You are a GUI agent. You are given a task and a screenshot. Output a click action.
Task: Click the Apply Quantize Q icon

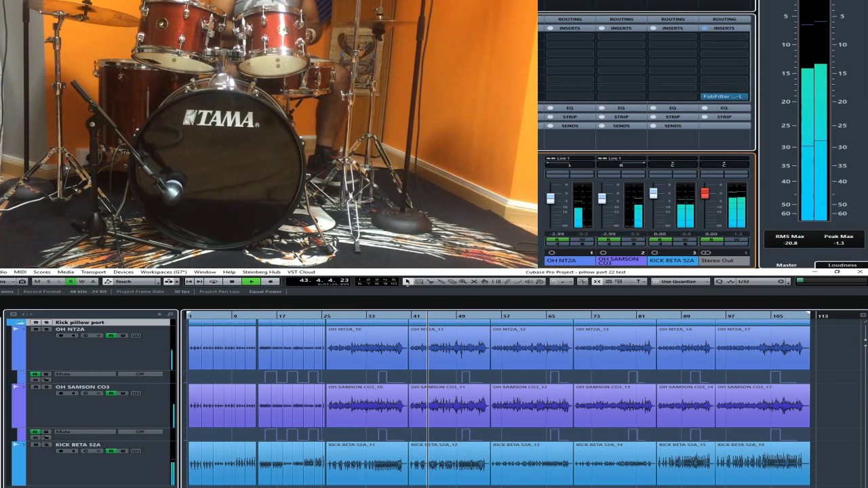pos(719,281)
